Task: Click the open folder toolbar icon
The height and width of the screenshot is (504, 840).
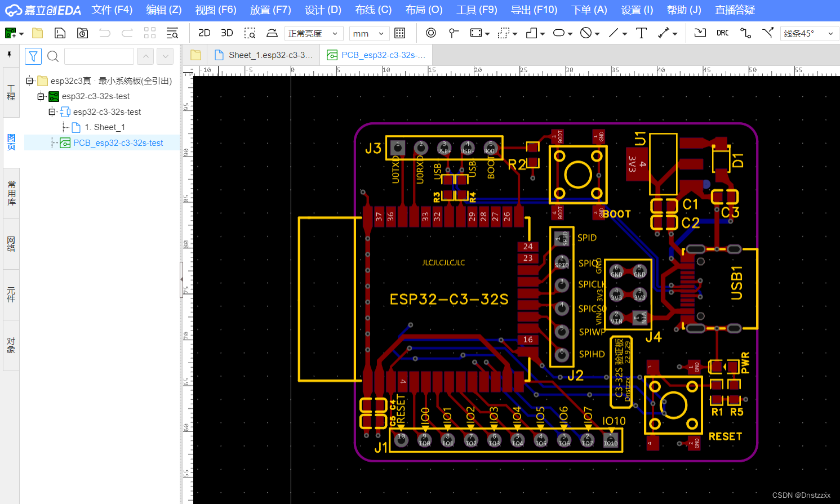Action: (x=38, y=33)
